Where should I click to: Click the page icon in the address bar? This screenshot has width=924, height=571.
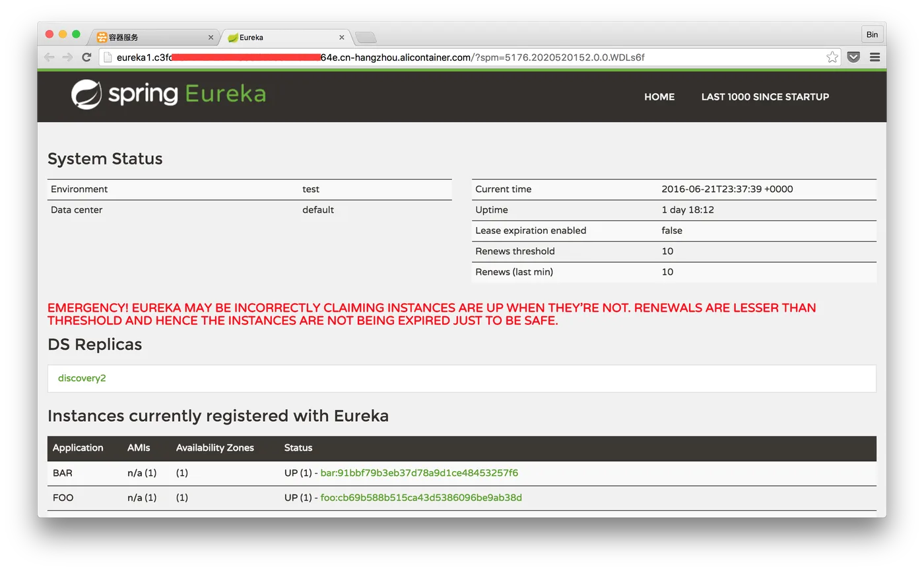coord(108,57)
